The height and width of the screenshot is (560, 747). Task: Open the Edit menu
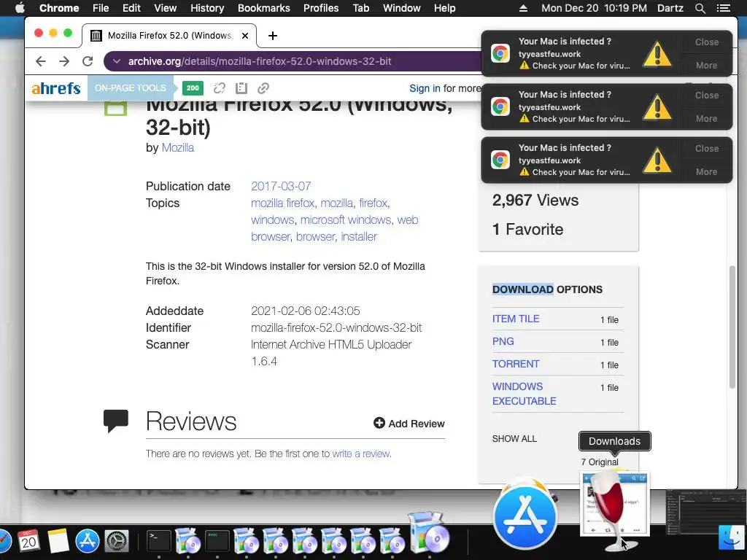coord(131,8)
